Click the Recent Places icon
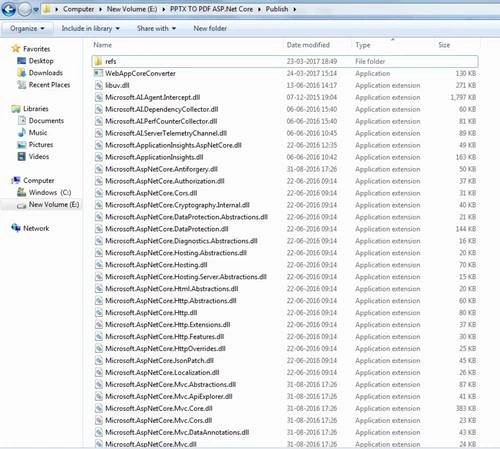Image resolution: width=500 pixels, height=449 pixels. (21, 85)
